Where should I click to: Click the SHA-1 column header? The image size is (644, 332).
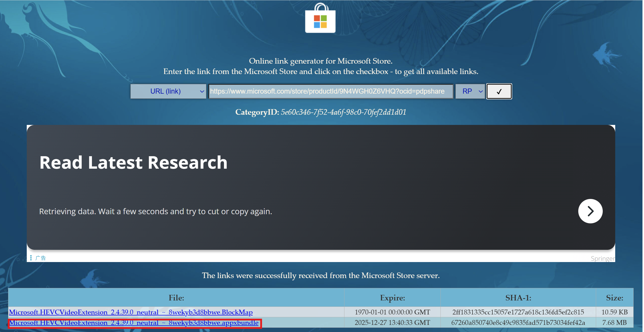click(518, 298)
